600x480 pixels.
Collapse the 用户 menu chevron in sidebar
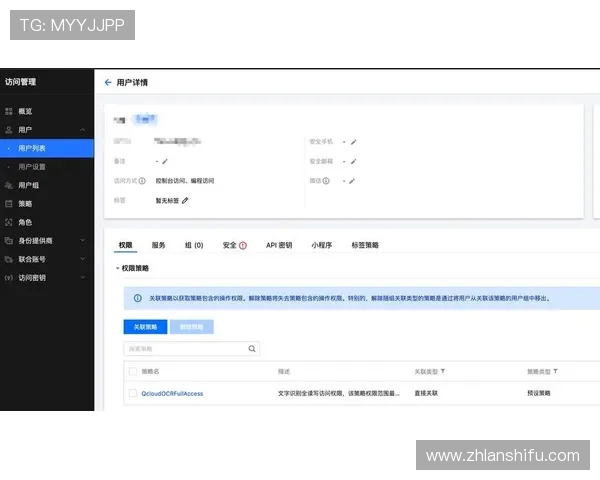pyautogui.click(x=83, y=130)
